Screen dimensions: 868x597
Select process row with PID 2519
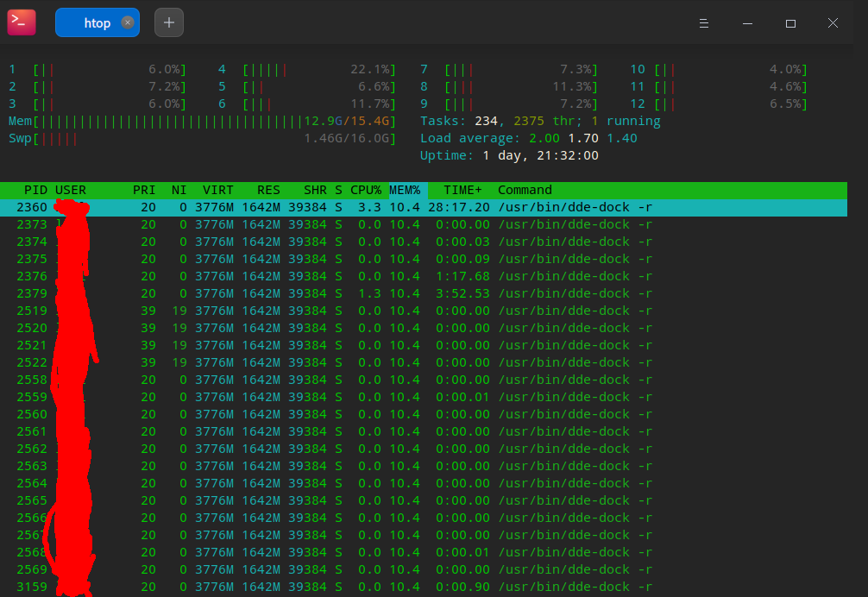click(x=424, y=311)
